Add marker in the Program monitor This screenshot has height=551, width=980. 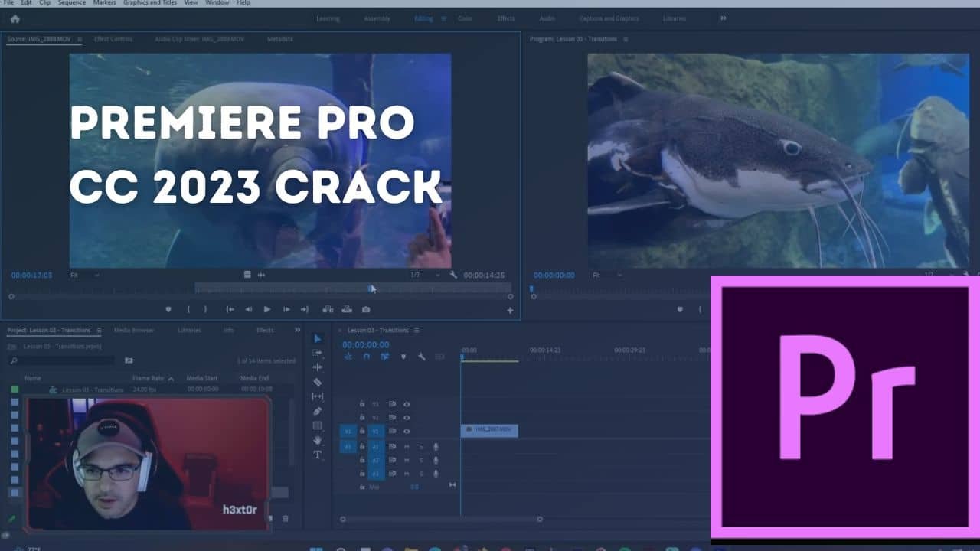pyautogui.click(x=680, y=309)
